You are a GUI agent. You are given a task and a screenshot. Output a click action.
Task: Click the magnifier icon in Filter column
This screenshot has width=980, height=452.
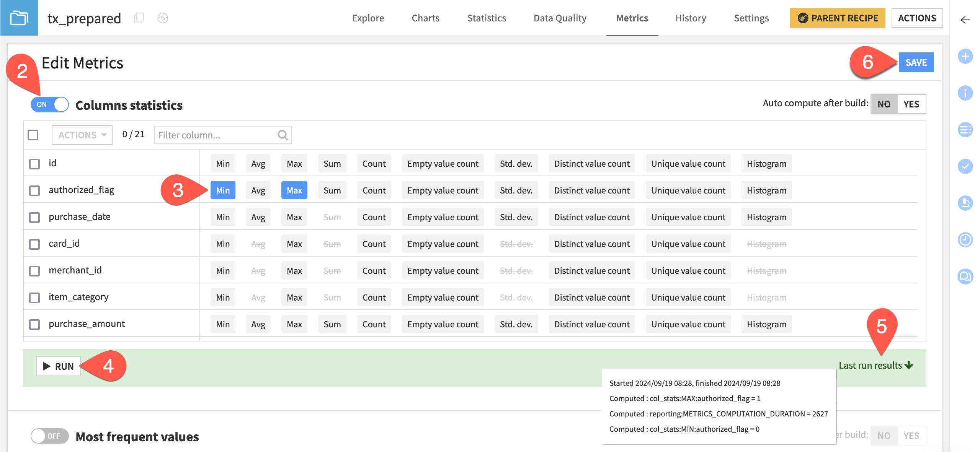click(x=282, y=135)
